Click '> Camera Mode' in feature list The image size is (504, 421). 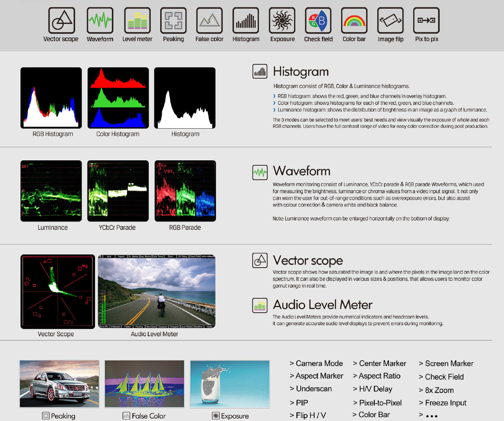click(316, 364)
